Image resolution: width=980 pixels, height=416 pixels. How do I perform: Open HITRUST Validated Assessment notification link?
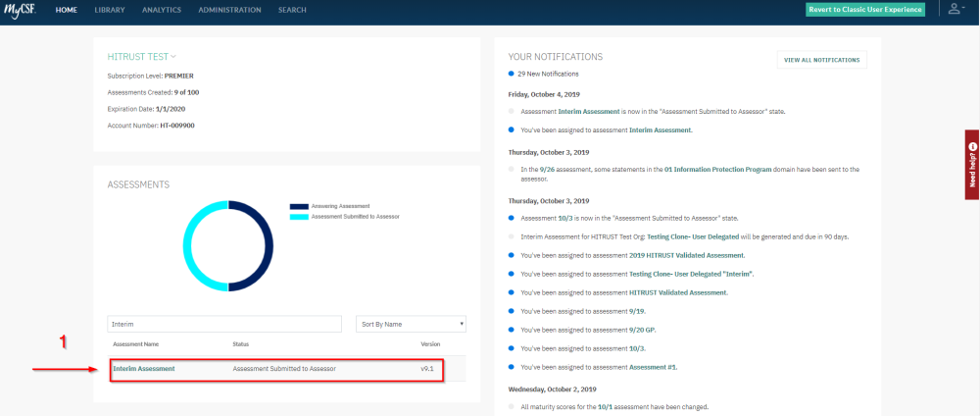(x=678, y=292)
